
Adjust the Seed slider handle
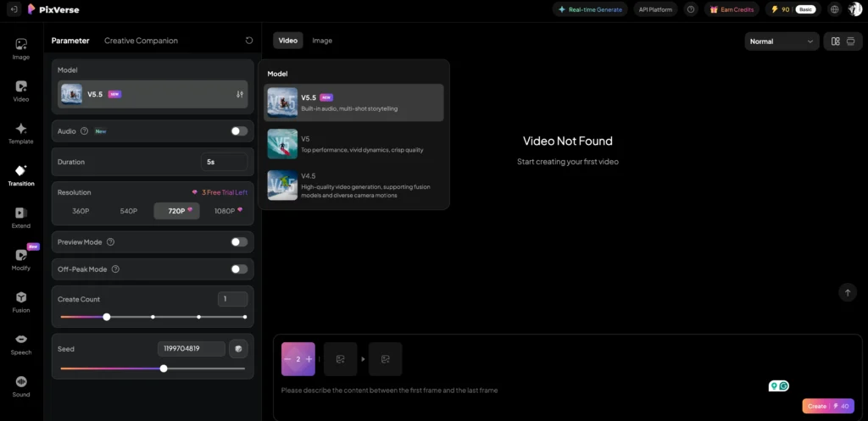pyautogui.click(x=164, y=368)
